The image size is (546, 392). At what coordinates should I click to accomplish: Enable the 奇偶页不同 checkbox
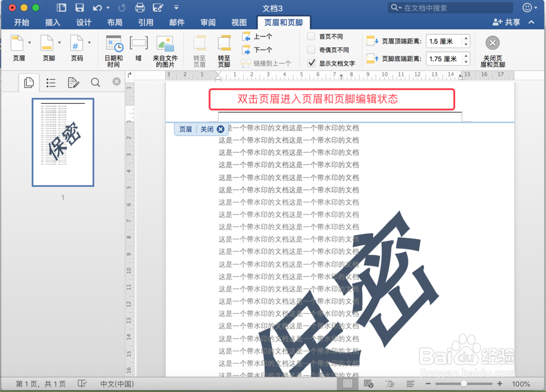[x=310, y=50]
